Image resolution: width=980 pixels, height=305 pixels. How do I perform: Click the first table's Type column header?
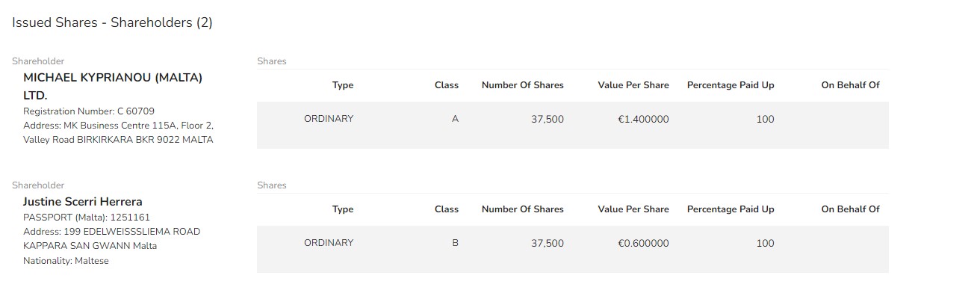pyautogui.click(x=343, y=85)
